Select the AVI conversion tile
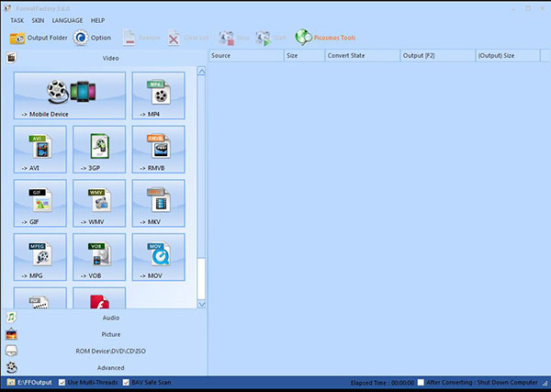The height and width of the screenshot is (392, 551). [40, 150]
